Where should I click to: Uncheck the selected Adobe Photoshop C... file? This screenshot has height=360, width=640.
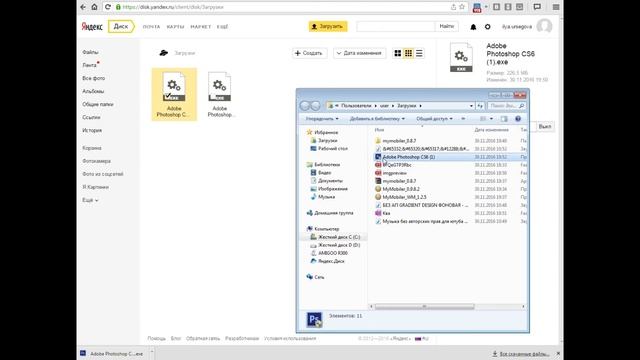(x=168, y=96)
